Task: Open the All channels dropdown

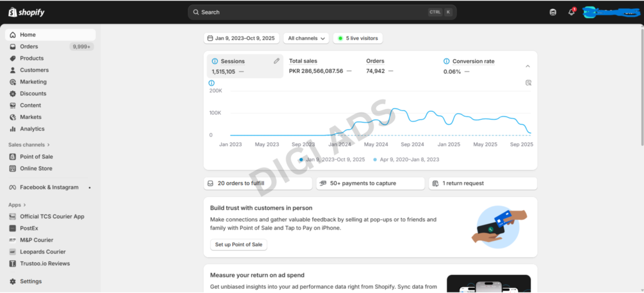Action: (x=306, y=38)
